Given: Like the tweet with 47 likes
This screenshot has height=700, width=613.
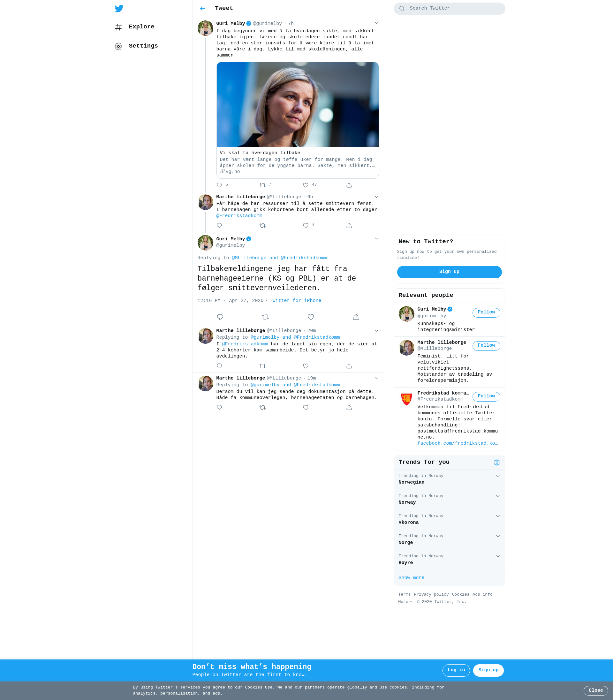Looking at the screenshot, I should (x=306, y=185).
